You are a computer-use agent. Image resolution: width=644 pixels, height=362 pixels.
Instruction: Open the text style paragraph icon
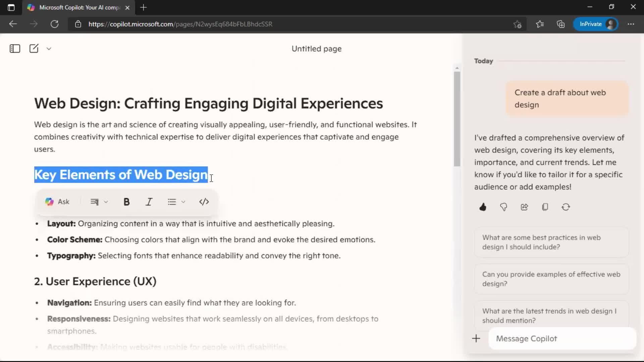click(95, 202)
